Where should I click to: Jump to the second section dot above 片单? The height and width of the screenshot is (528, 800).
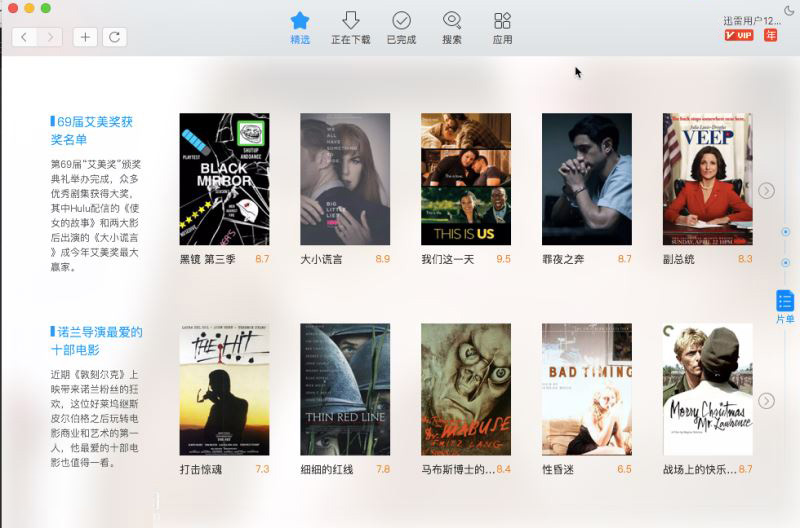785,263
